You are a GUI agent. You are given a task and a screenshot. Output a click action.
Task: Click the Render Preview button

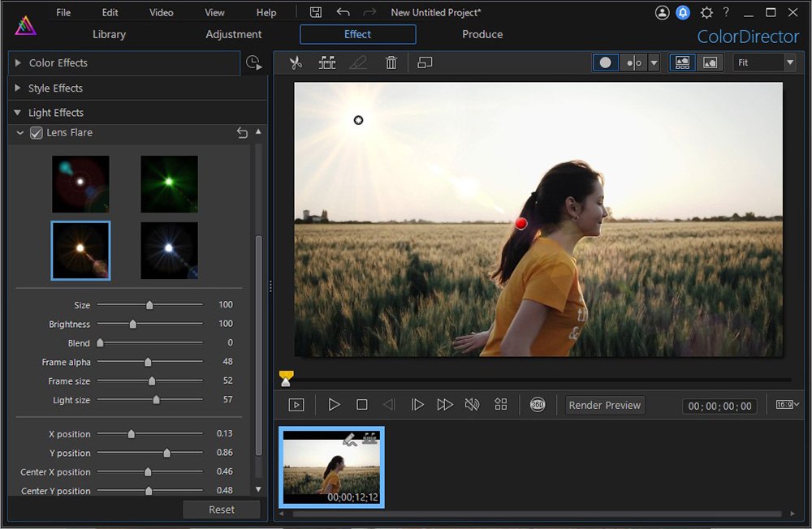click(x=604, y=405)
